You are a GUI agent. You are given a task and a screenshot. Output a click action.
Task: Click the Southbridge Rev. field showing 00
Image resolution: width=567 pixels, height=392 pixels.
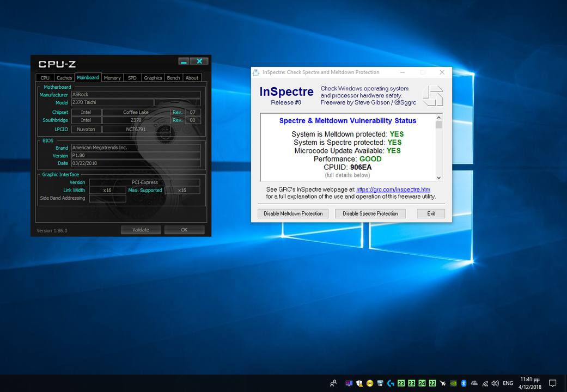pyautogui.click(x=193, y=120)
